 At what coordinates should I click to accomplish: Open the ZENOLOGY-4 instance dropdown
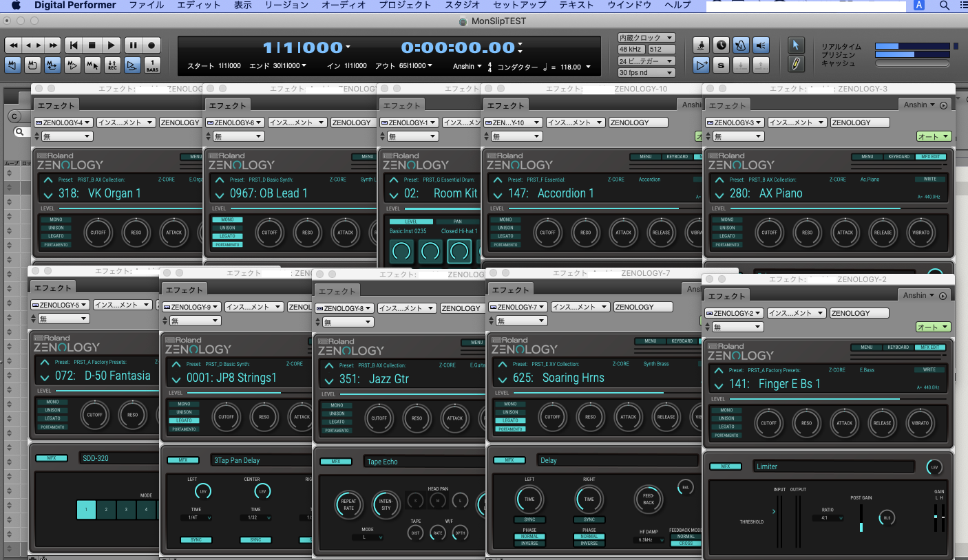coord(63,122)
